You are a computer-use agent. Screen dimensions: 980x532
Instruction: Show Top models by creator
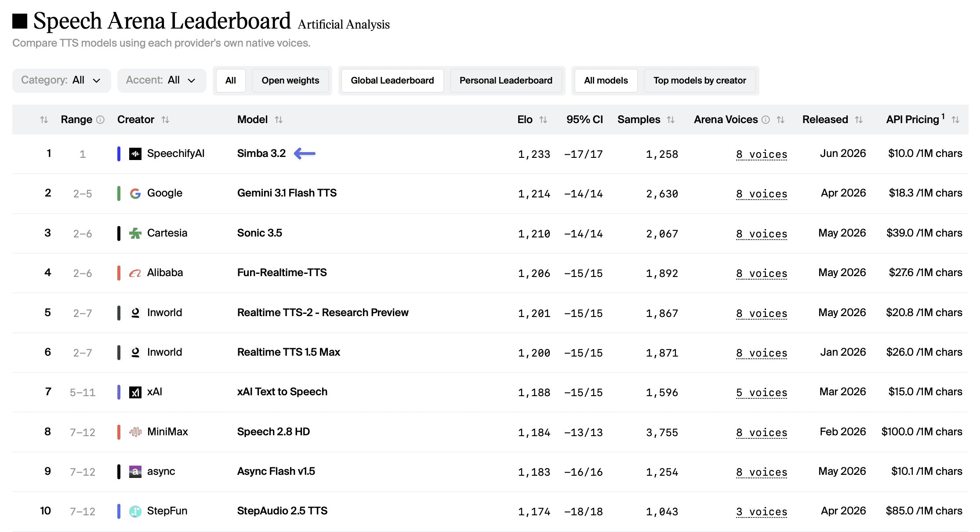pyautogui.click(x=700, y=80)
